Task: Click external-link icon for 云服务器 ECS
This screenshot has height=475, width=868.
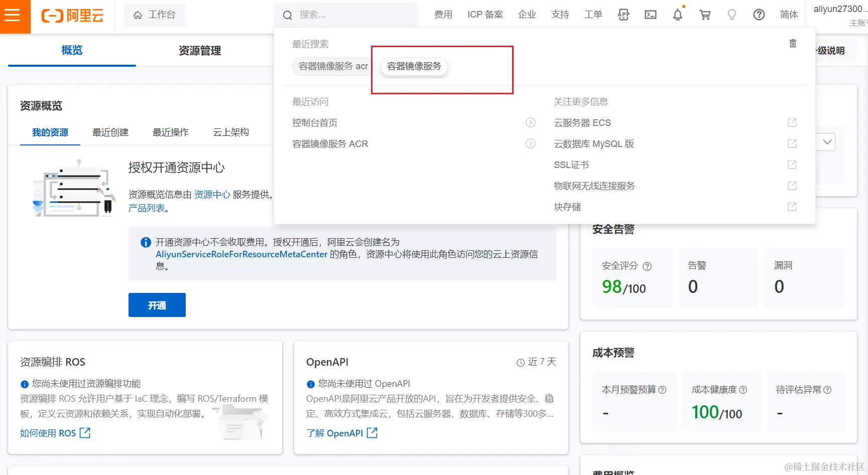Action: tap(792, 123)
